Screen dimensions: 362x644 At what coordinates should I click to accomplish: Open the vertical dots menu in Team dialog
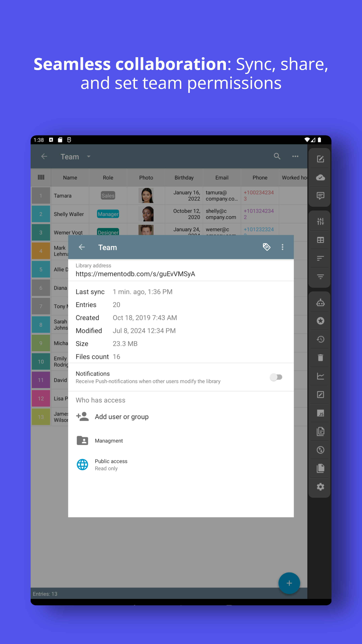tap(283, 247)
